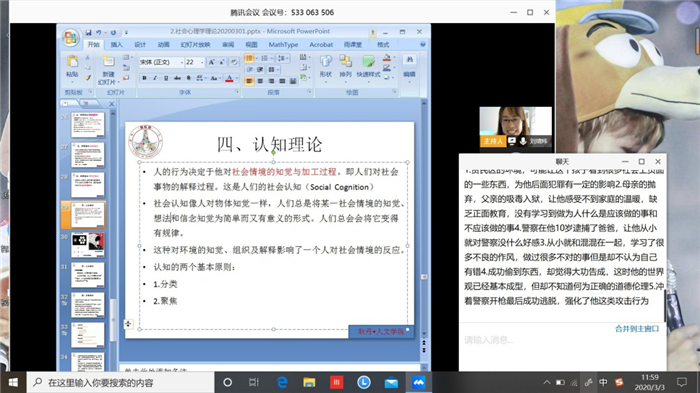Open the Mail app on the taskbar
This screenshot has width=700, height=393.
tap(391, 382)
